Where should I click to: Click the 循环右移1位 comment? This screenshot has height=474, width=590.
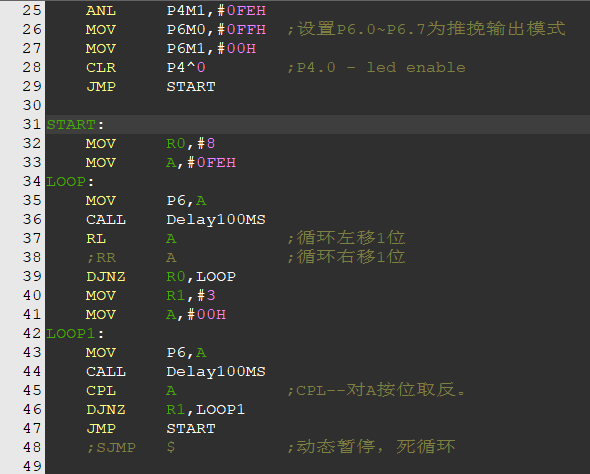pos(346,258)
